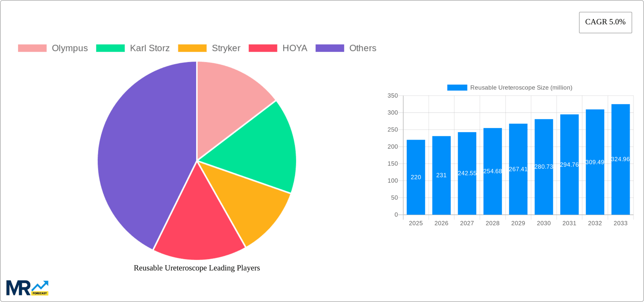
Task: Click the 2033 bar showing 324.96
Action: (x=621, y=158)
